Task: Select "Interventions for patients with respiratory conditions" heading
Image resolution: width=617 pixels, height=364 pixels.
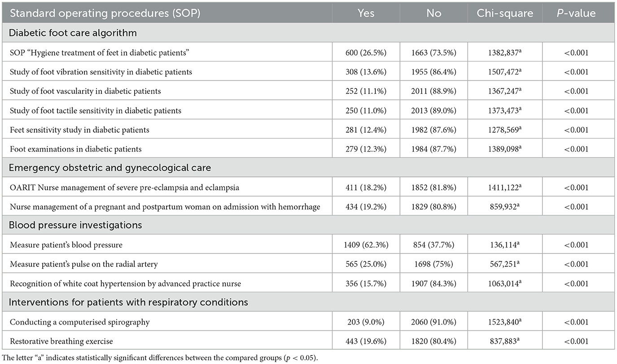Action: coord(128,302)
